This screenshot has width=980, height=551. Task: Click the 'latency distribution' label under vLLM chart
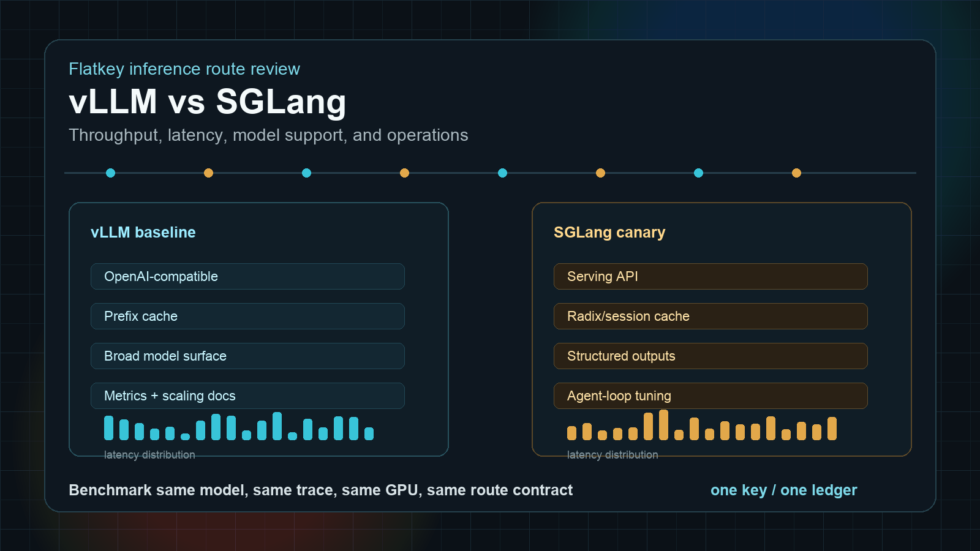(149, 455)
